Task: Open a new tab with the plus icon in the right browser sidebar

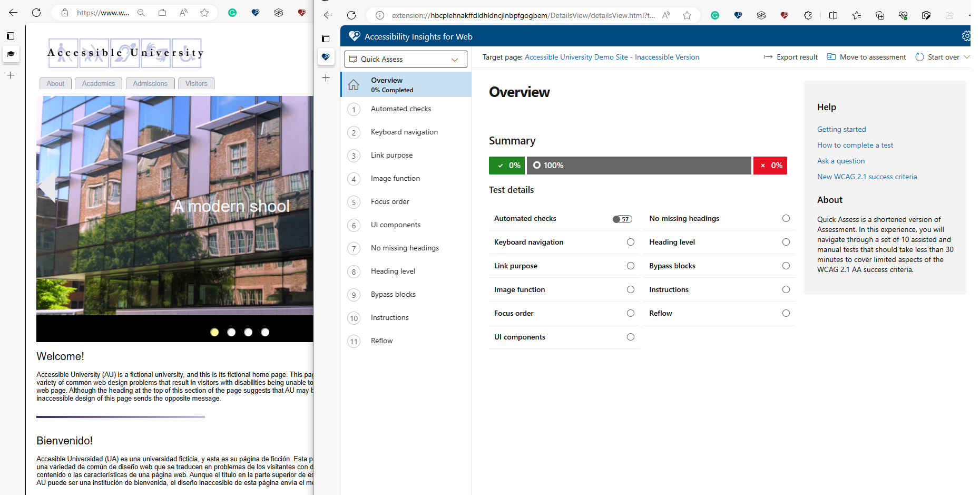Action: (326, 78)
